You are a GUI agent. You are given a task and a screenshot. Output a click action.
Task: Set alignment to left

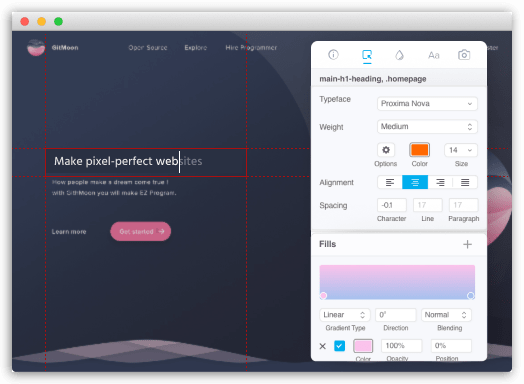390,182
